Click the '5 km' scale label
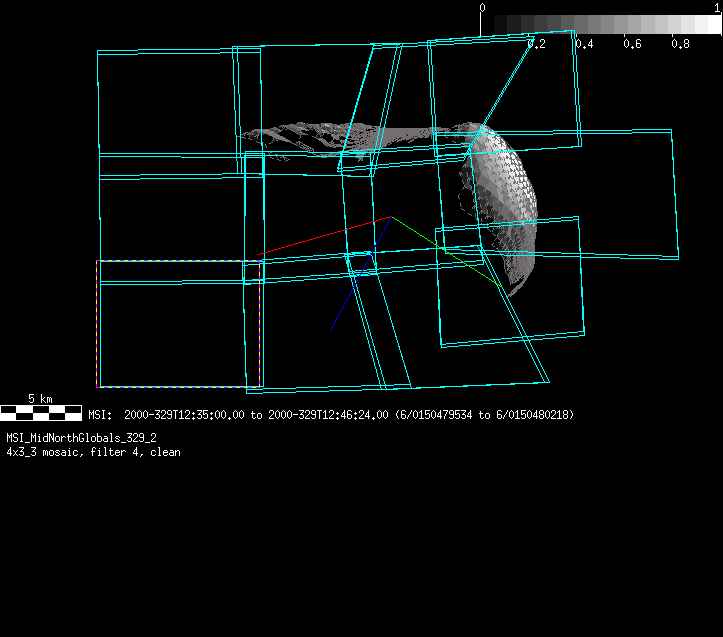The width and height of the screenshot is (723, 637). pos(40,398)
